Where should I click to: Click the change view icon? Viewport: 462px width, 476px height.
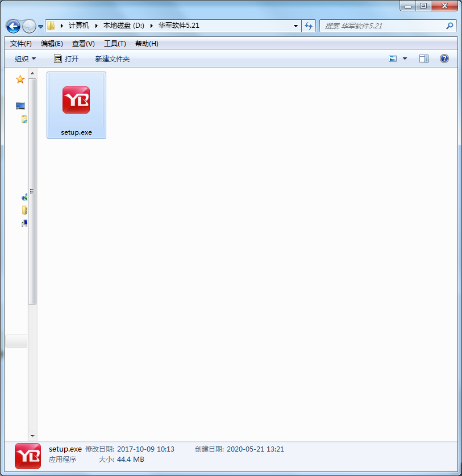pos(393,59)
